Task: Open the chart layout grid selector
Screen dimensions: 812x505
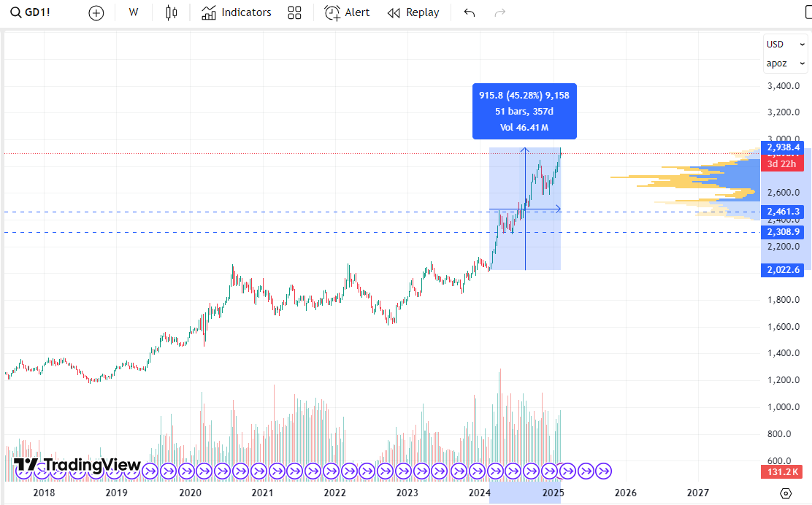Action: click(294, 12)
